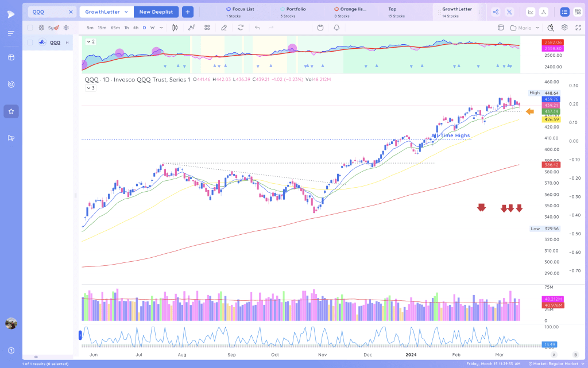Switch to list view toggle button
Viewport: 588px width, 368px height.
(x=565, y=12)
